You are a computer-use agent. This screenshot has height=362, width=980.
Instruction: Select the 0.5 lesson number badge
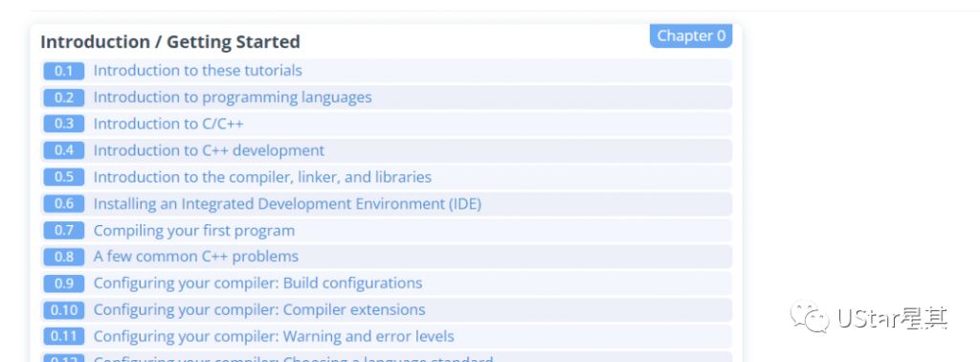[64, 177]
